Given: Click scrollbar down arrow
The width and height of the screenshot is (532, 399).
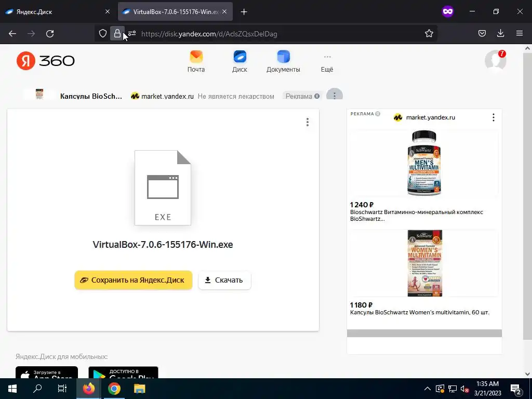Looking at the screenshot, I should click(527, 374).
